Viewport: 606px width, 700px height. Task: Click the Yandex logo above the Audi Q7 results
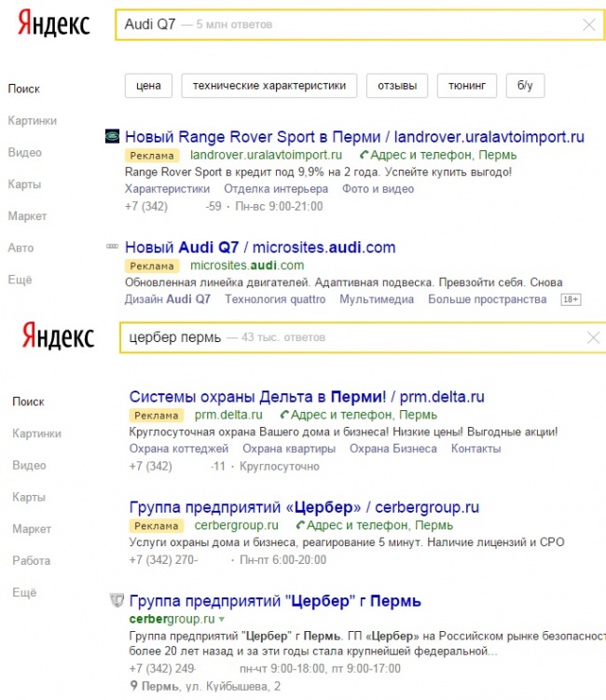pos(53,23)
